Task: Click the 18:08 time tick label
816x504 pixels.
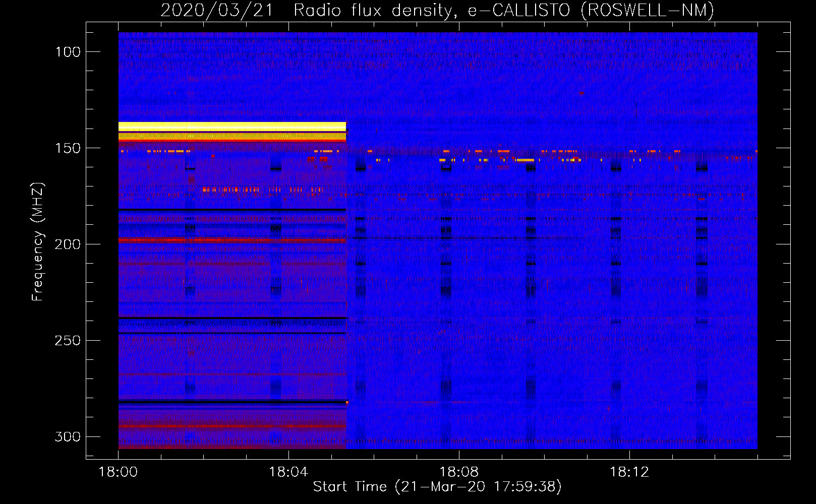Action: [x=459, y=472]
